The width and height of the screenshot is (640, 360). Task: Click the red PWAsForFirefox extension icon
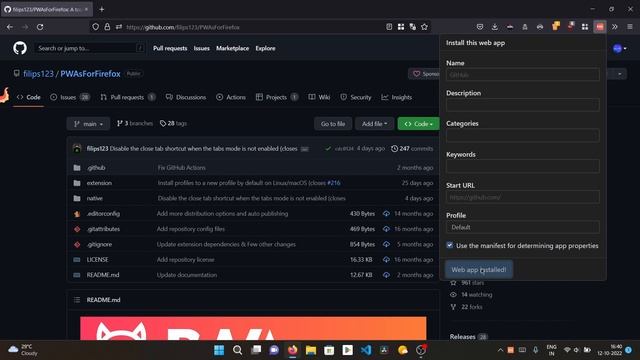point(600,27)
